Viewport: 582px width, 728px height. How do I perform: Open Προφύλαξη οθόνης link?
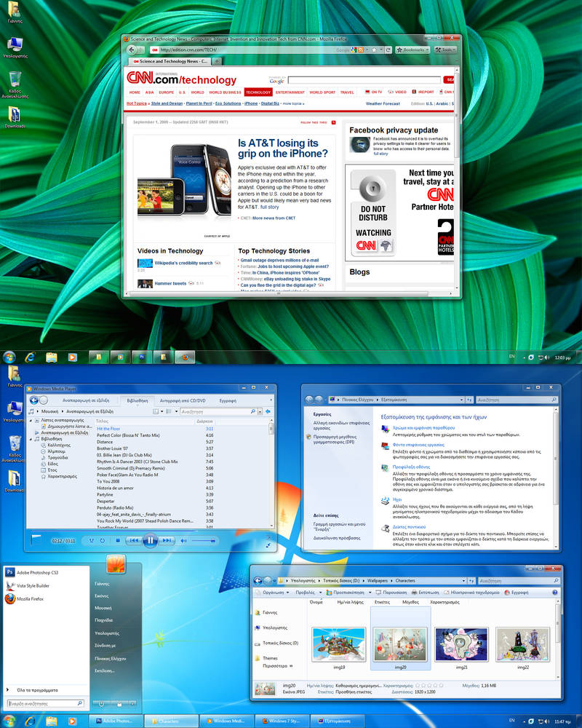(x=411, y=467)
